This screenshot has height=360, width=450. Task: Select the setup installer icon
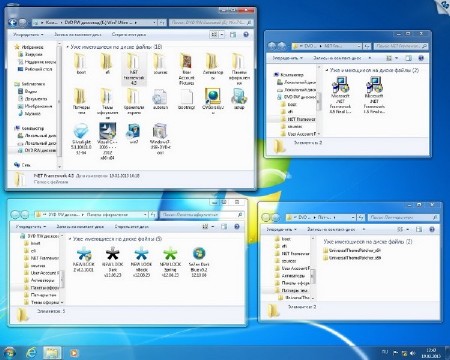pos(239,99)
